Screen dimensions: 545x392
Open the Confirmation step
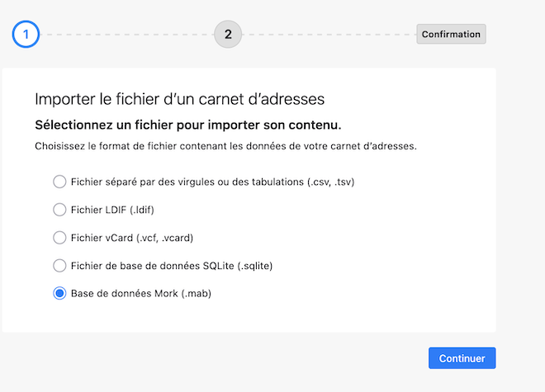451,34
